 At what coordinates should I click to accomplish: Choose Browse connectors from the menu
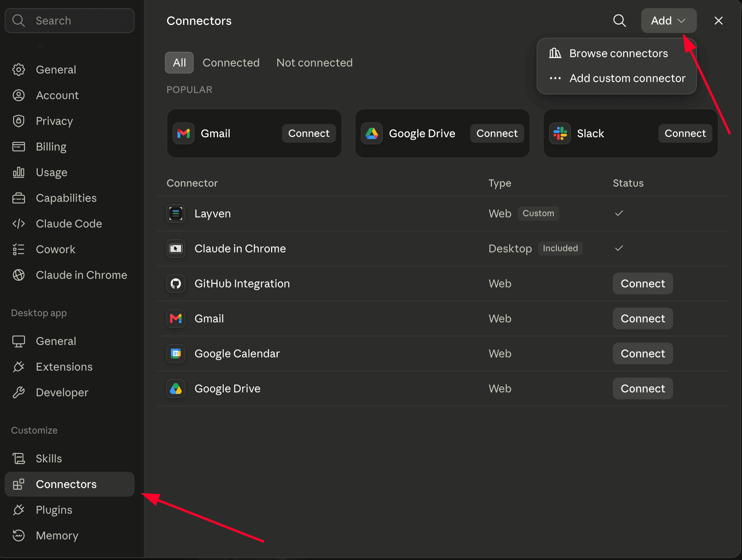click(x=616, y=53)
